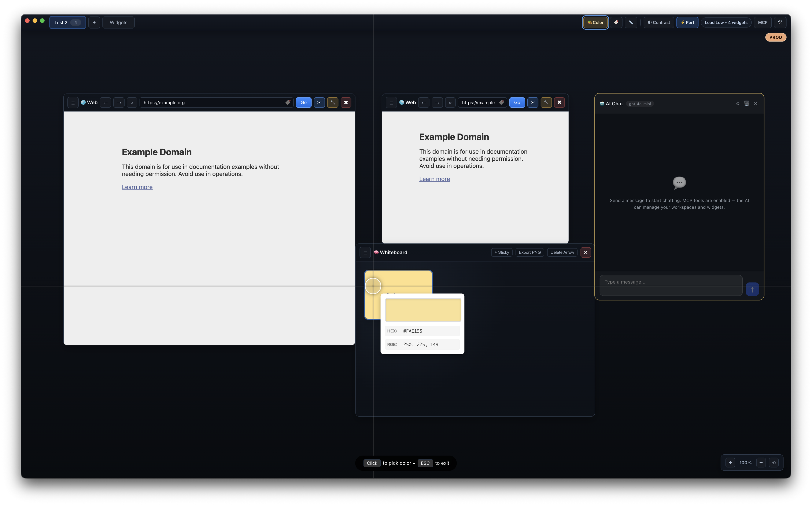812x506 pixels.
Task: Follow Learn more link in example.org Web widget
Action: 137,187
